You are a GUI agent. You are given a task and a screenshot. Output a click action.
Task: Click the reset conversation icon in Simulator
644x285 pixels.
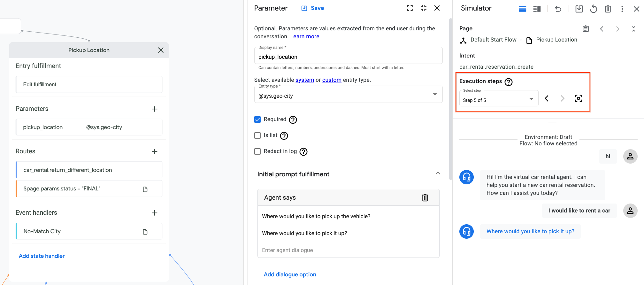coord(593,9)
